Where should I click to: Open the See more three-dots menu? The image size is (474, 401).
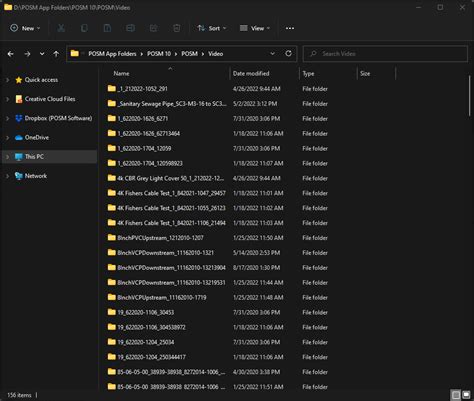[x=290, y=28]
